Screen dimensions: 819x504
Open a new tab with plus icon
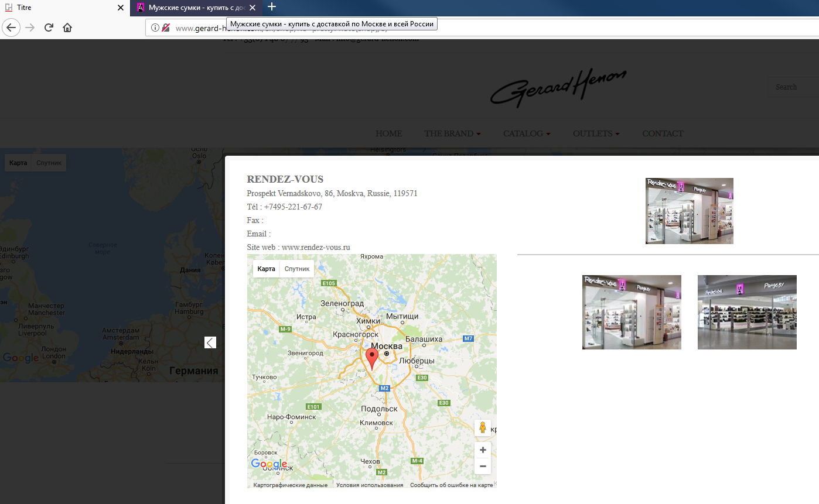pos(271,7)
